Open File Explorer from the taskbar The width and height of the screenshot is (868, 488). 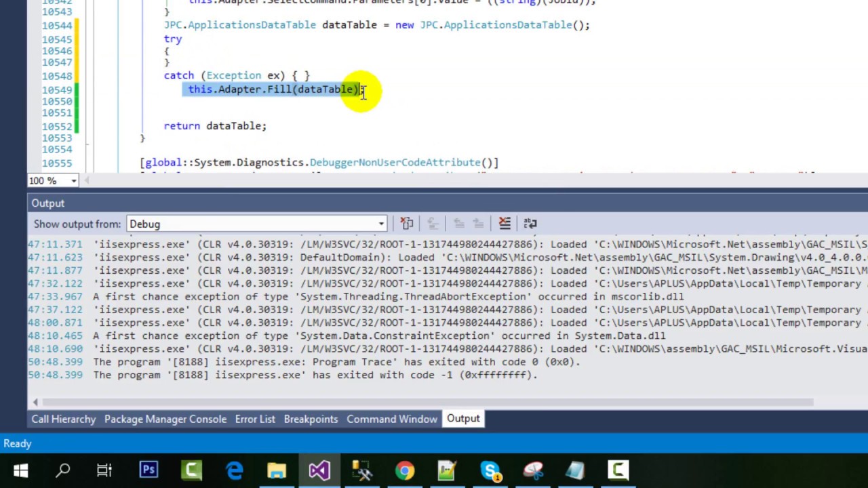tap(277, 470)
